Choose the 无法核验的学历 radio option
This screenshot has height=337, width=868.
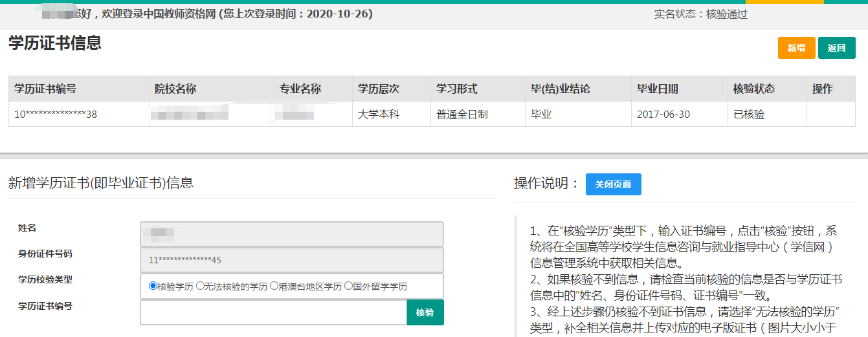[200, 286]
